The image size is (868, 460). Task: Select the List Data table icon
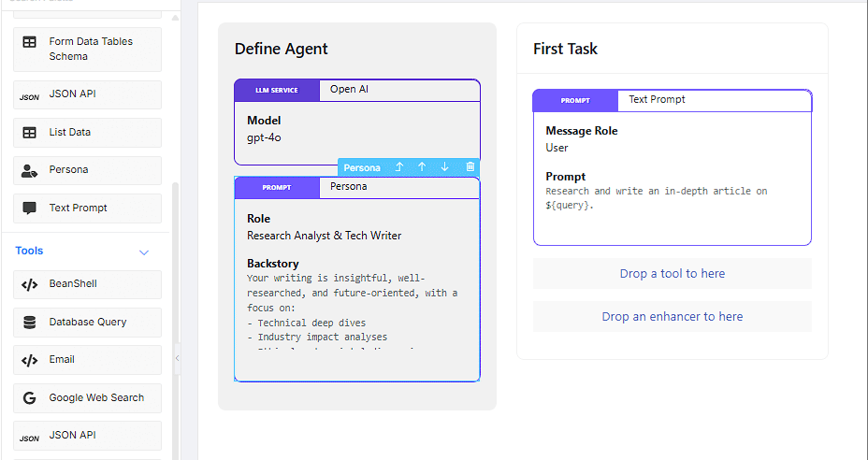30,133
